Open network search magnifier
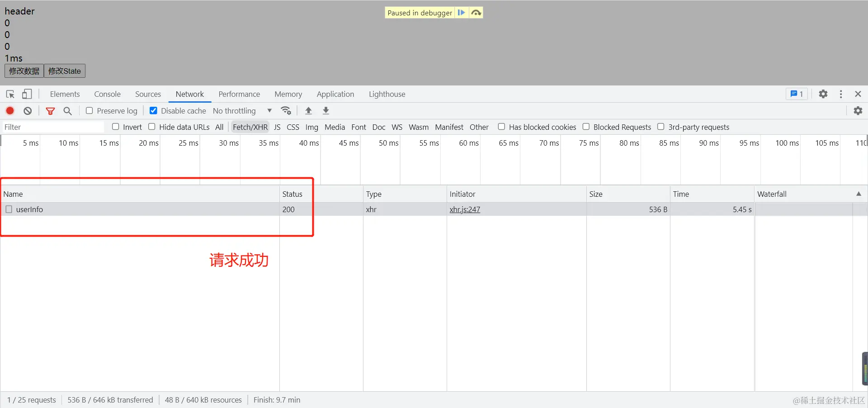This screenshot has height=408, width=868. pyautogui.click(x=67, y=111)
